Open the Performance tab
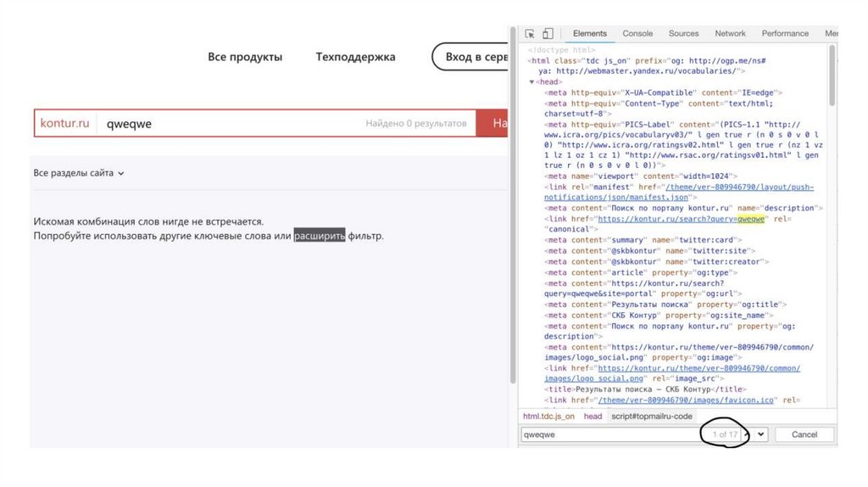Image resolution: width=868 pixels, height=487 pixels. (784, 33)
